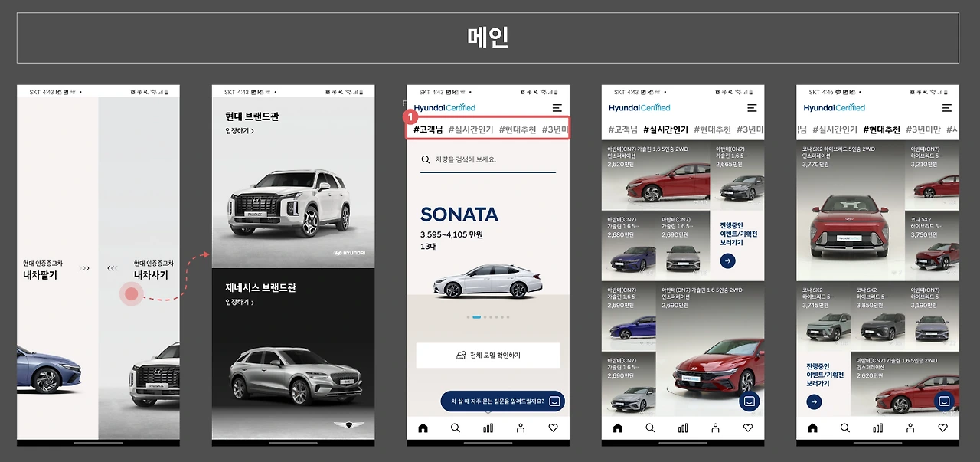Open the 코나 SX2 3,190만원 listing

coord(933,316)
